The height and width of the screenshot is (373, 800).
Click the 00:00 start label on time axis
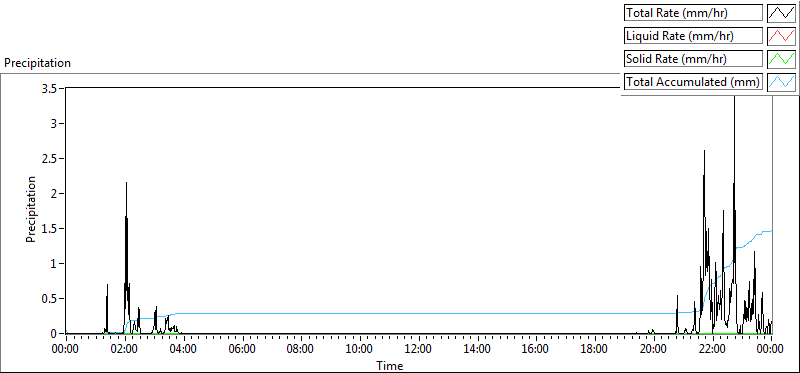[66, 350]
